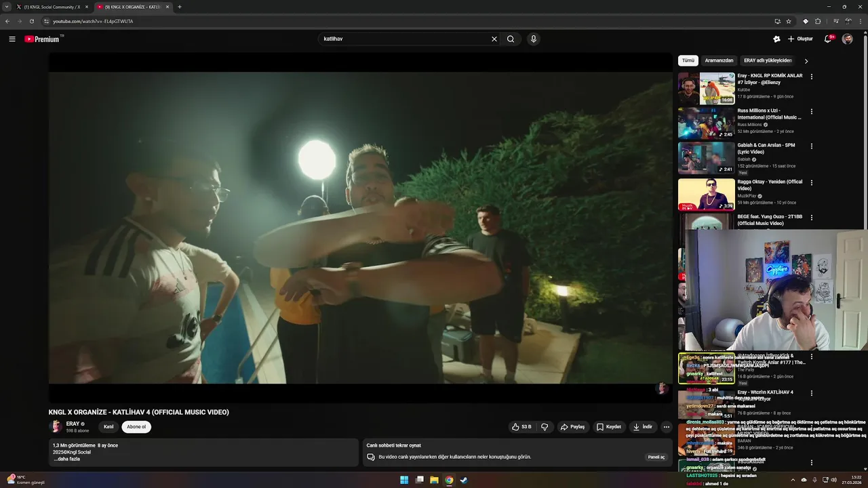This screenshot has height=488, width=868.
Task: Open more options for KNGL RP KOMİK ANLAR
Action: click(812, 77)
